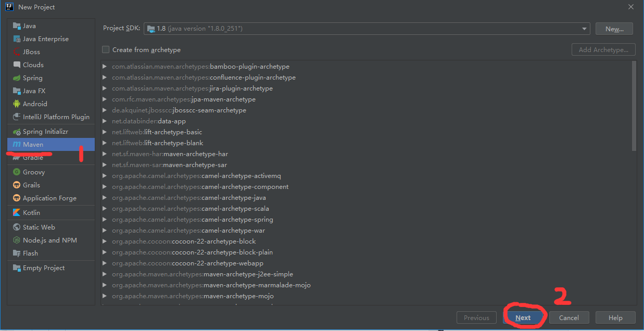Select maven-archetype-sar row
This screenshot has width=644, height=331.
coord(365,165)
